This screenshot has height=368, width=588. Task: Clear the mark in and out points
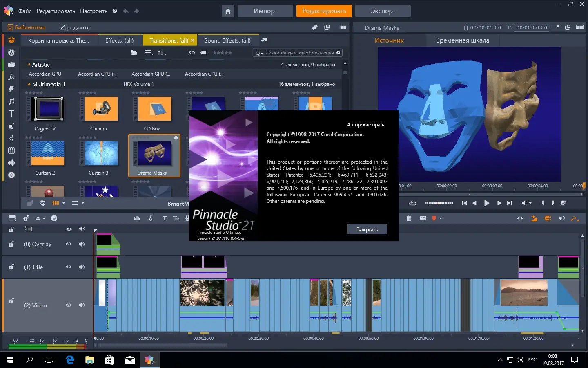pos(563,203)
